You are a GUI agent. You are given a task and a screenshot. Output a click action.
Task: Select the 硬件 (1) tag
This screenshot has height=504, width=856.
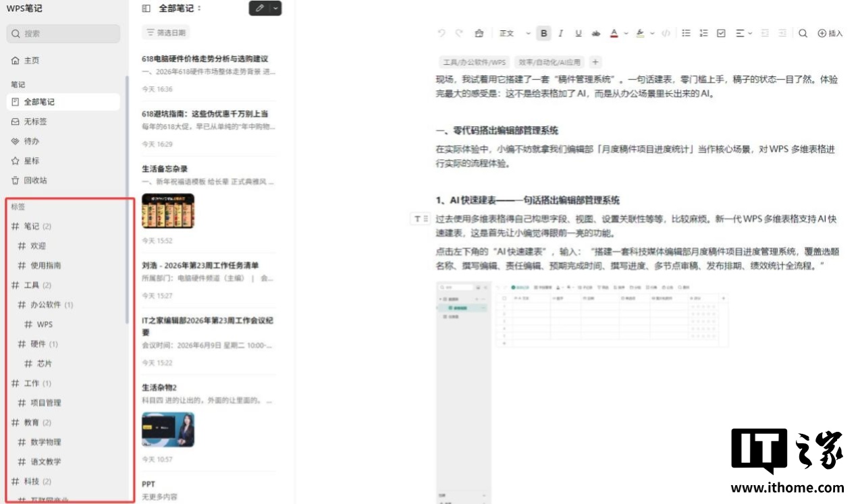click(38, 344)
